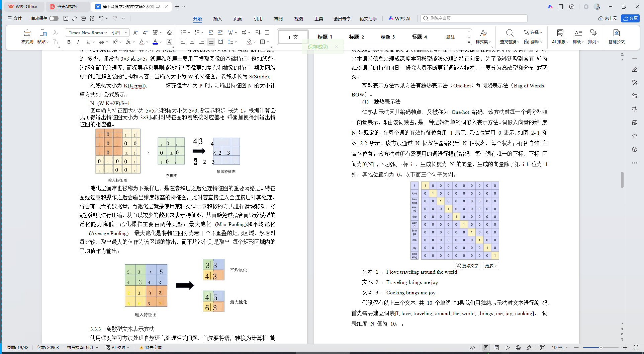Toggle page layout view in status bar
644x354 pixels.
486,348
